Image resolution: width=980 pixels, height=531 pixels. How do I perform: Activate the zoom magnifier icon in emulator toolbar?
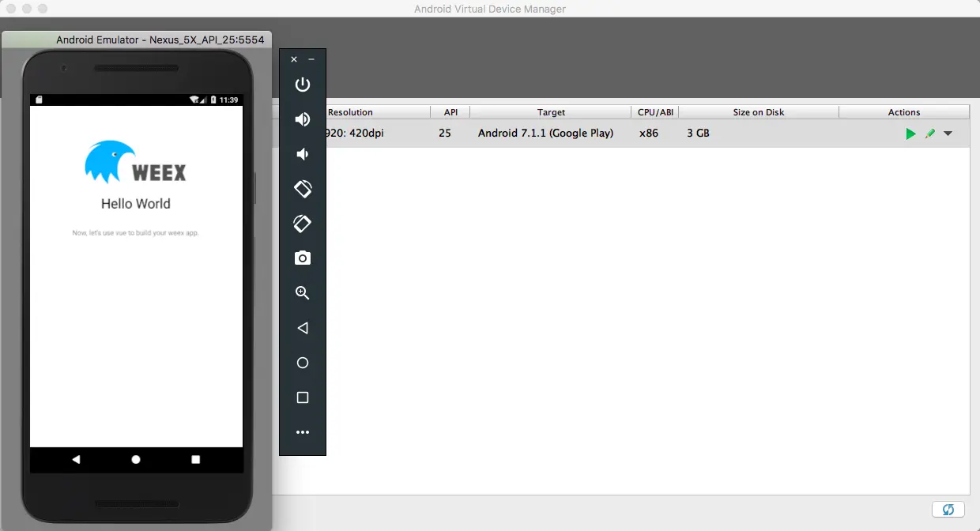[303, 293]
